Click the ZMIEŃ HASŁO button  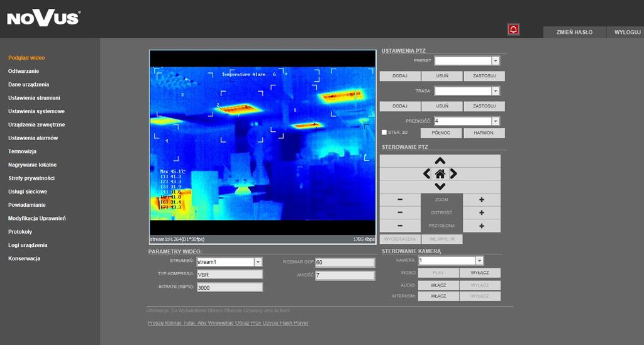click(x=574, y=32)
